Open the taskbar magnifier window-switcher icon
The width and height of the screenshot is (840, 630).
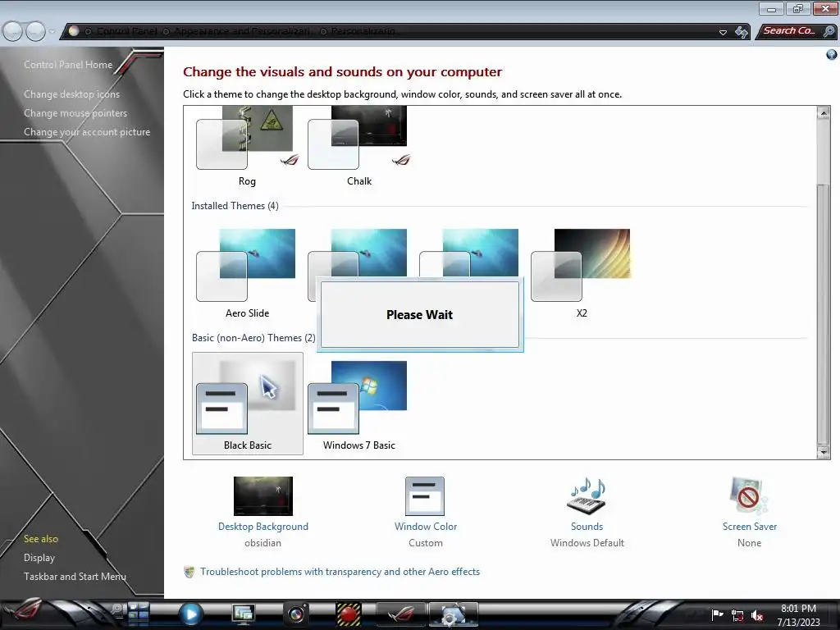[116, 609]
